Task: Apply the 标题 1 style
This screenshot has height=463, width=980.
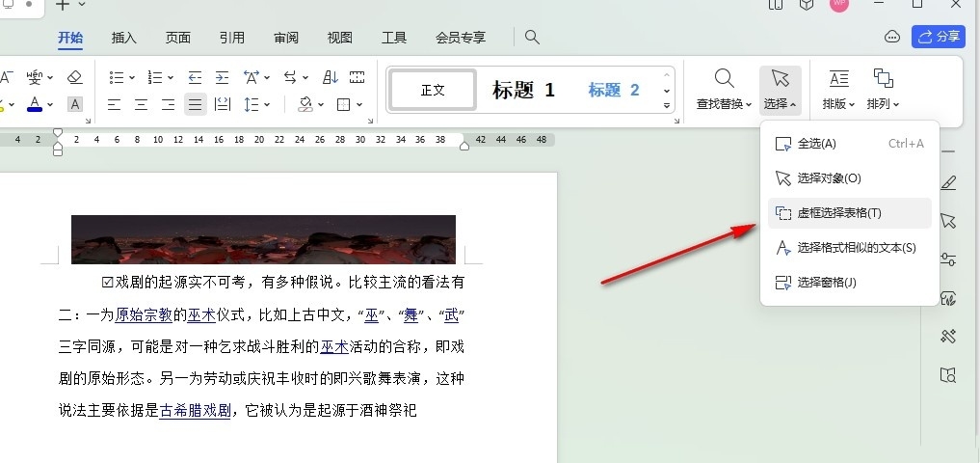Action: pos(524,90)
